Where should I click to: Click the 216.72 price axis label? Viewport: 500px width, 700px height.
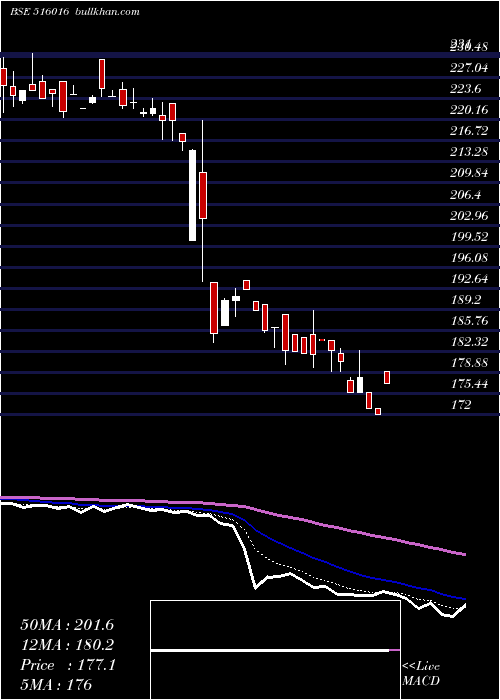tap(469, 131)
